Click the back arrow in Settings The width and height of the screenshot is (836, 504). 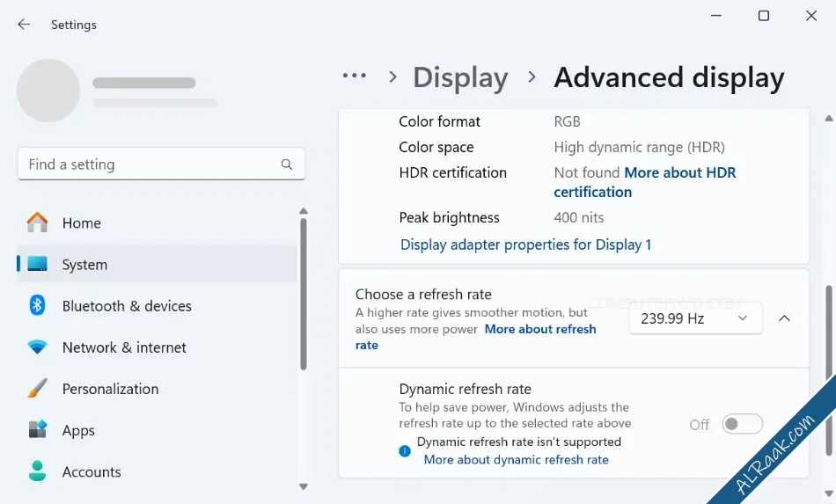point(24,25)
